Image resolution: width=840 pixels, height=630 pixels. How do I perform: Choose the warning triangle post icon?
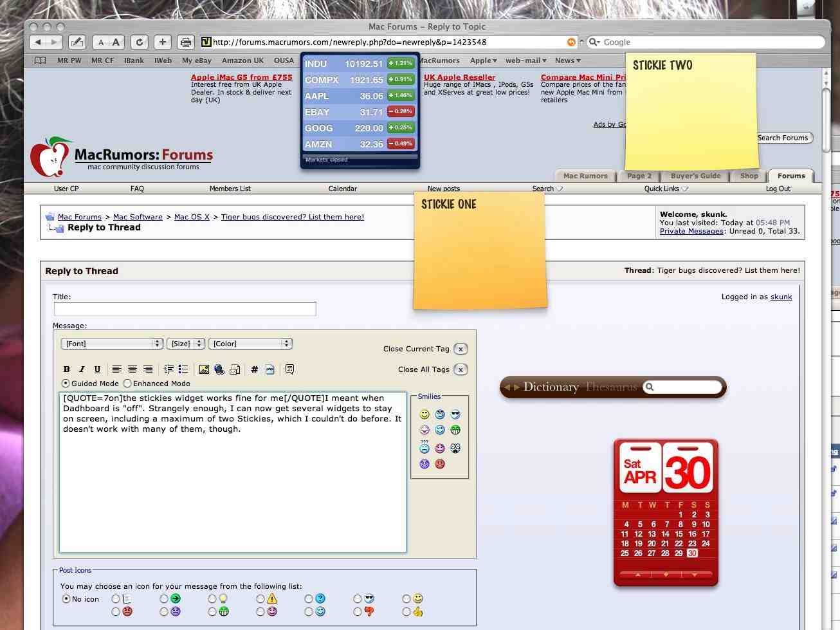click(272, 599)
